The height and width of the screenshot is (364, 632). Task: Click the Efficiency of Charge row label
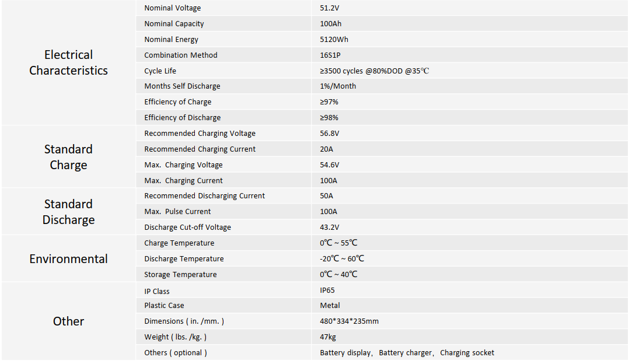pos(178,102)
